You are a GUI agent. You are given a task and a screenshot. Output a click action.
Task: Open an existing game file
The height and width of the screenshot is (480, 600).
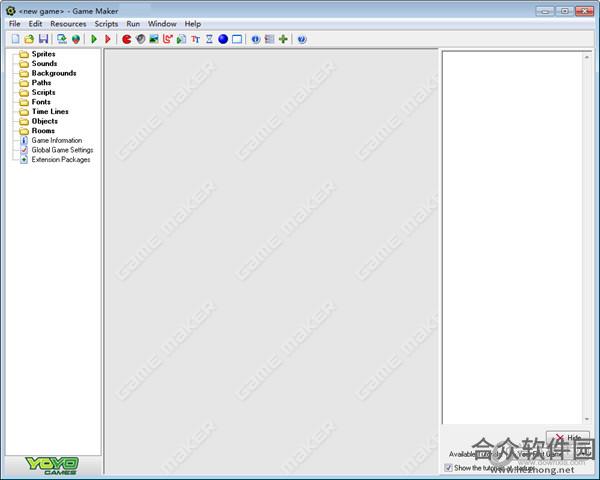pos(29,39)
